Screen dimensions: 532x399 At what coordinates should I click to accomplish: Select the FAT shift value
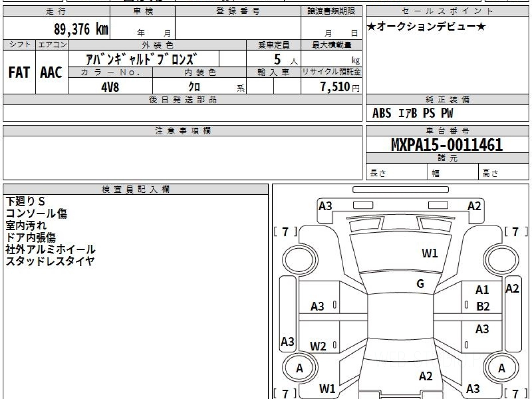pos(19,72)
